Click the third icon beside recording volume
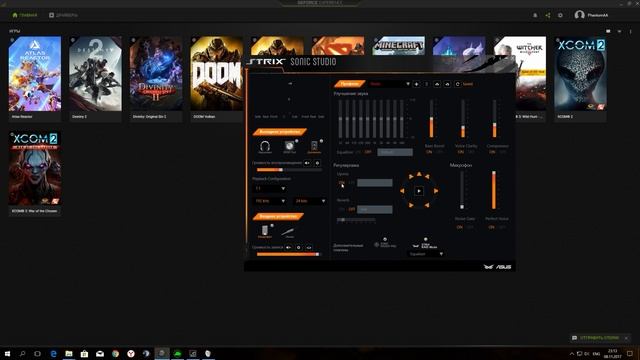The image size is (640, 360). pos(309,247)
